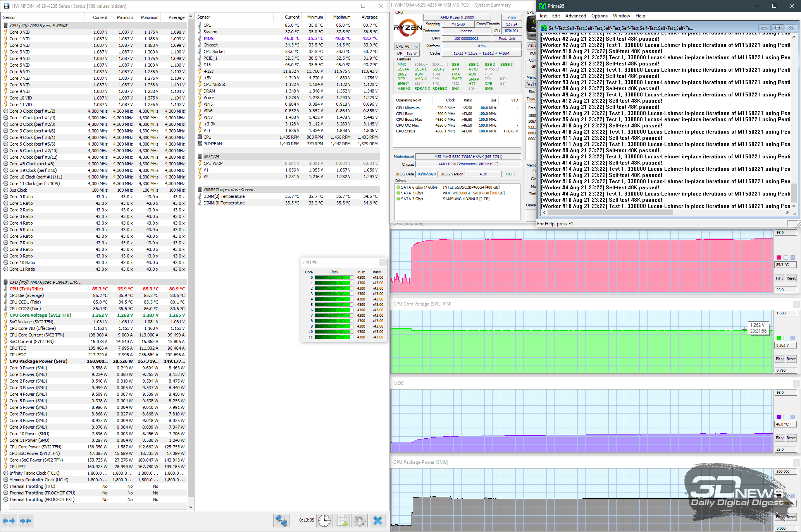The height and width of the screenshot is (532, 801).
Task: Open the Advanced menu in Prime95
Action: [x=575, y=16]
